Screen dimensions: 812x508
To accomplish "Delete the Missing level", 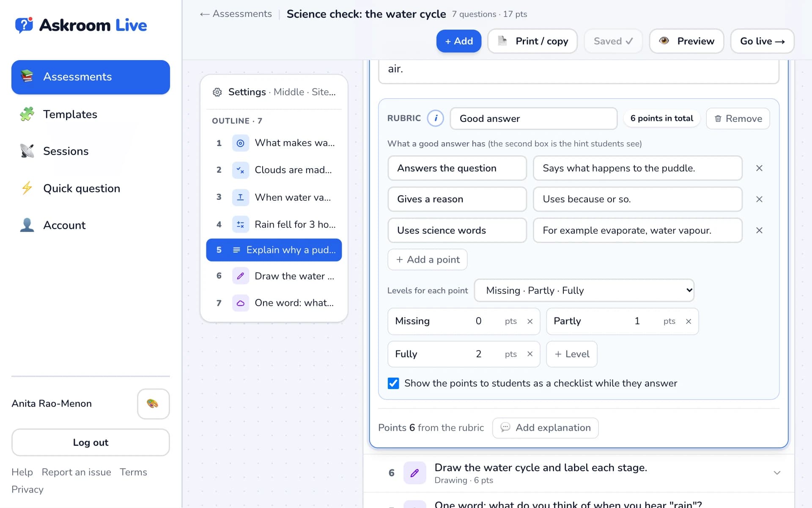I will (x=530, y=321).
